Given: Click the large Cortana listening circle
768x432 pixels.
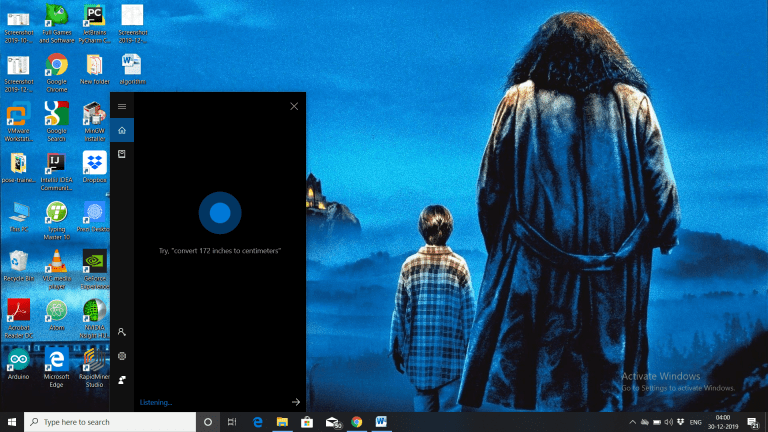Looking at the screenshot, I should pyautogui.click(x=220, y=213).
